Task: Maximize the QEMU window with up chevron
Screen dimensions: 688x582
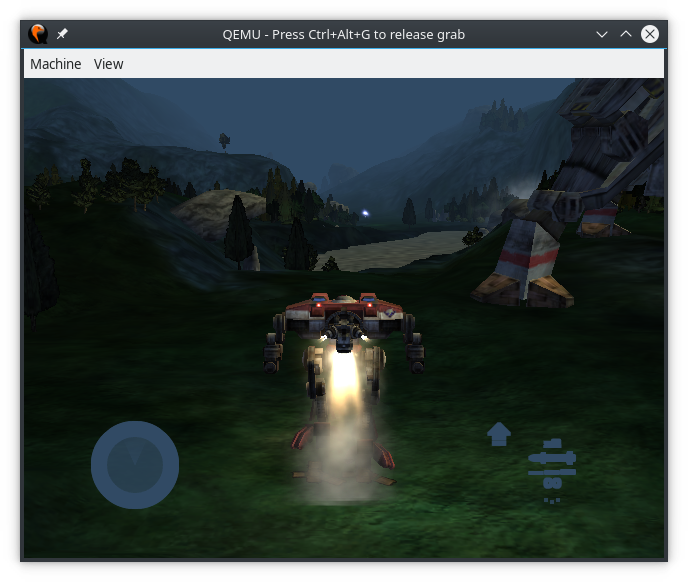Action: click(x=626, y=34)
